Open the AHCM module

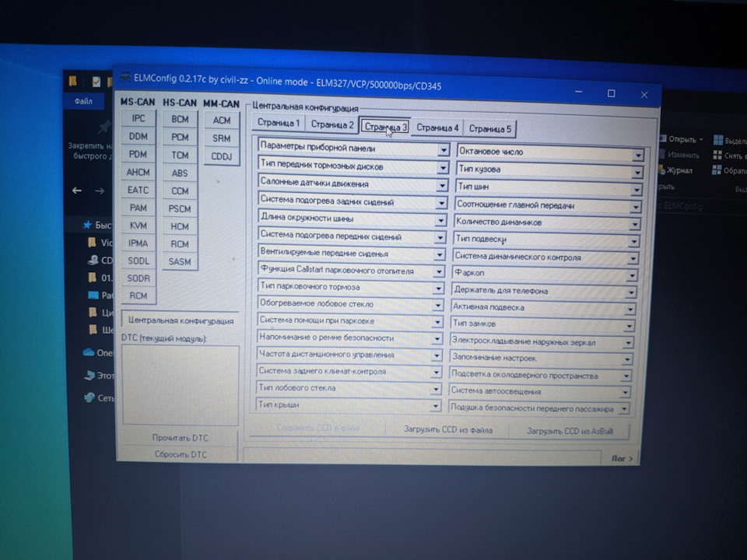139,172
